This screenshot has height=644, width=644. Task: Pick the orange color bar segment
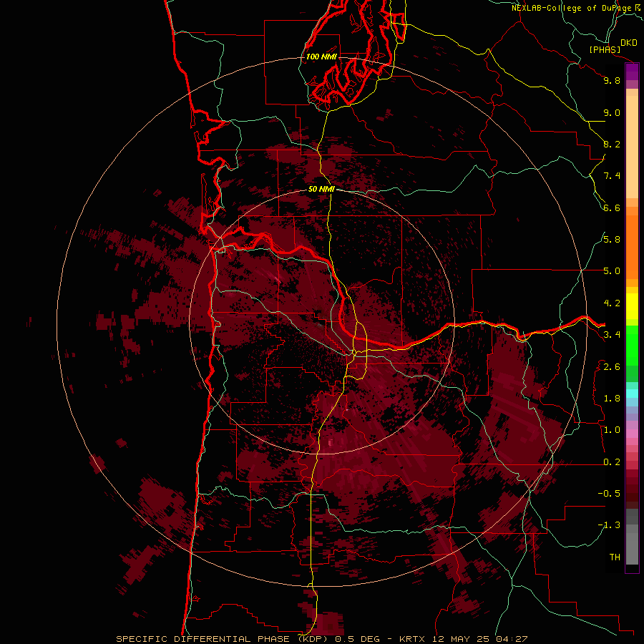tap(632, 248)
